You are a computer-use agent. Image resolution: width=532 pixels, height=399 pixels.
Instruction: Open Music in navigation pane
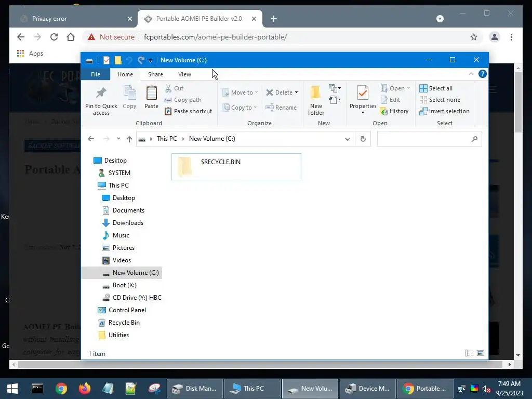coord(116,235)
